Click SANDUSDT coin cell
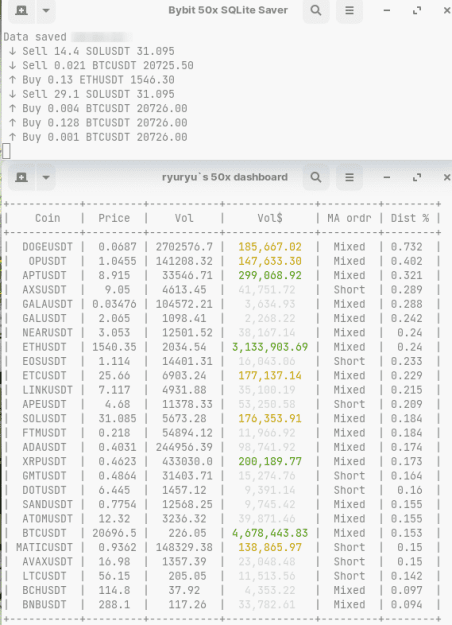The width and height of the screenshot is (452, 625). coord(47,505)
